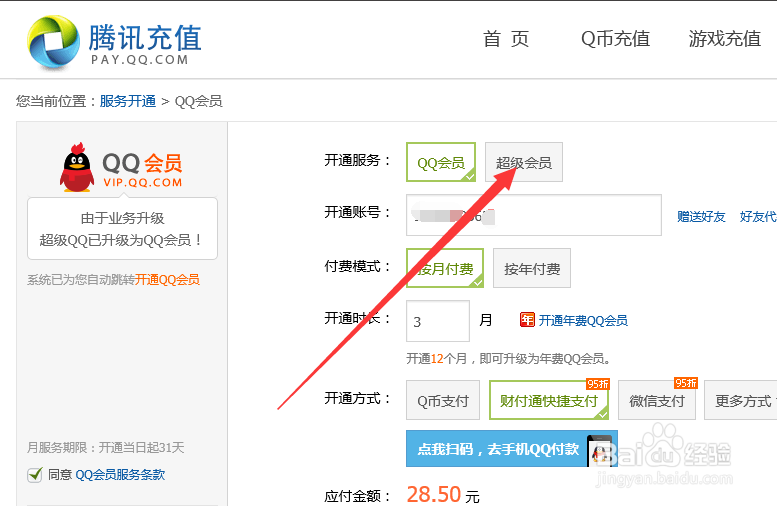Select 按月付费 payment mode
This screenshot has width=777, height=506.
pyautogui.click(x=445, y=268)
